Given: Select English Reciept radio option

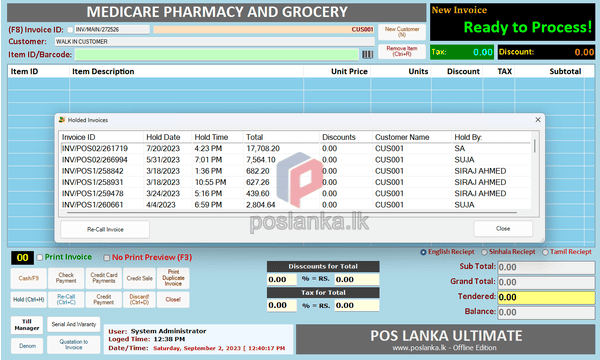Looking at the screenshot, I should click(x=423, y=252).
